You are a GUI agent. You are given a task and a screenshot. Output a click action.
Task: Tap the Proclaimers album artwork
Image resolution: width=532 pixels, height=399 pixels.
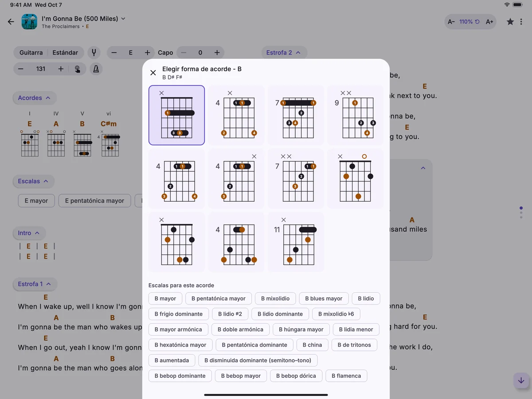(x=29, y=22)
